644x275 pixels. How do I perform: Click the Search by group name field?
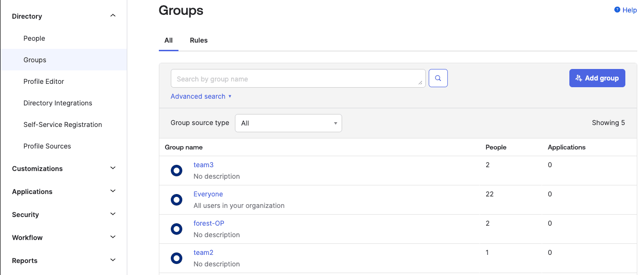(x=297, y=79)
